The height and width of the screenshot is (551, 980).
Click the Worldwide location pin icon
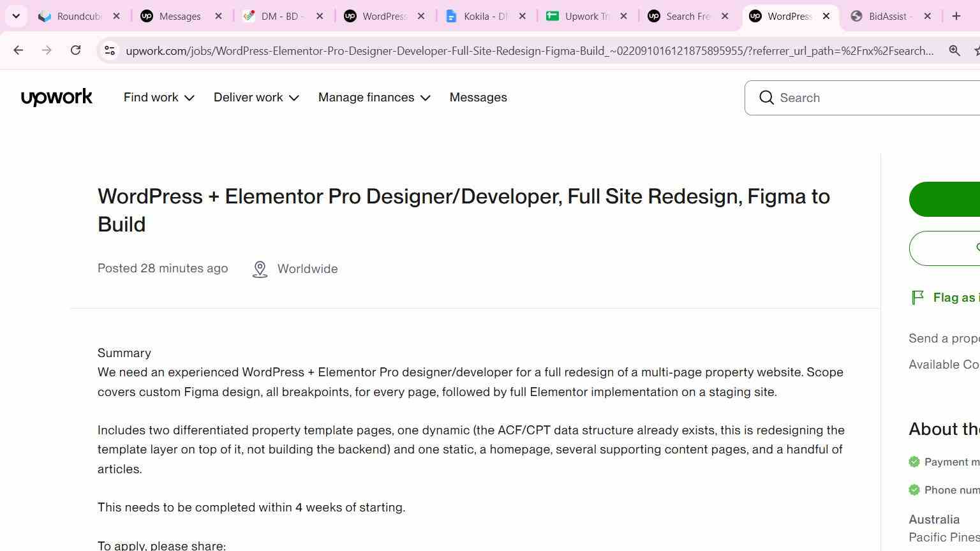260,269
